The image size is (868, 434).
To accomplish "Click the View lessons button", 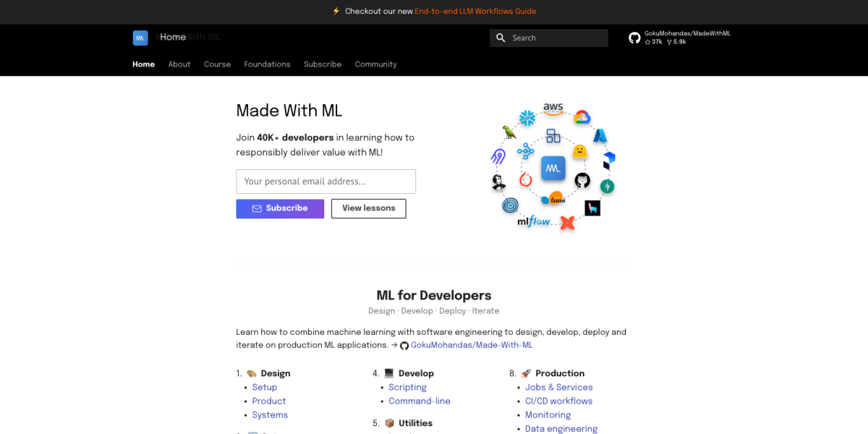I will (369, 208).
